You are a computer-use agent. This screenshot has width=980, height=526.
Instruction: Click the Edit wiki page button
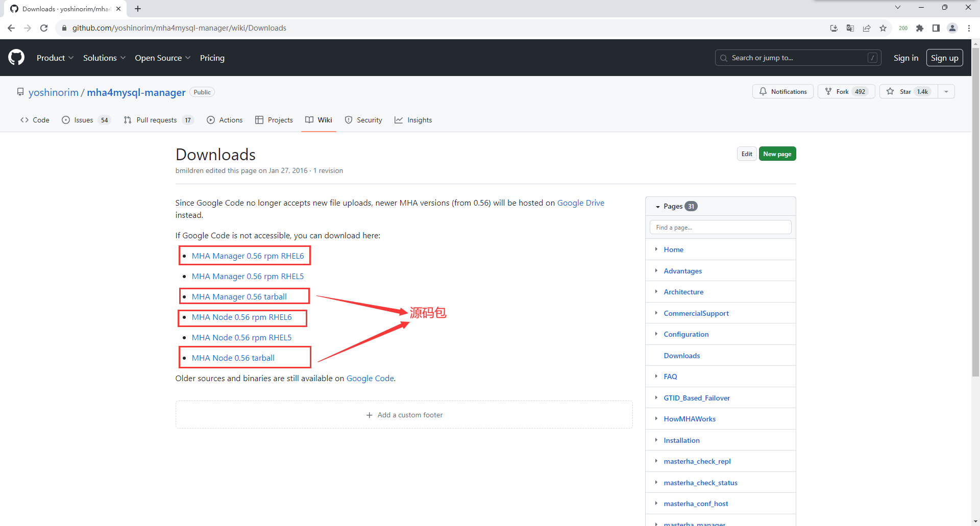747,154
